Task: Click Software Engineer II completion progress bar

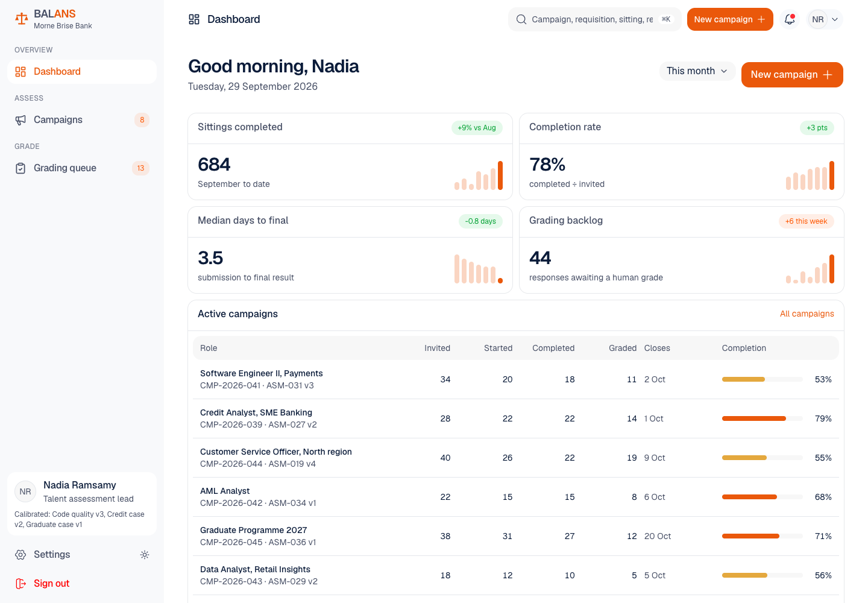Action: [762, 379]
